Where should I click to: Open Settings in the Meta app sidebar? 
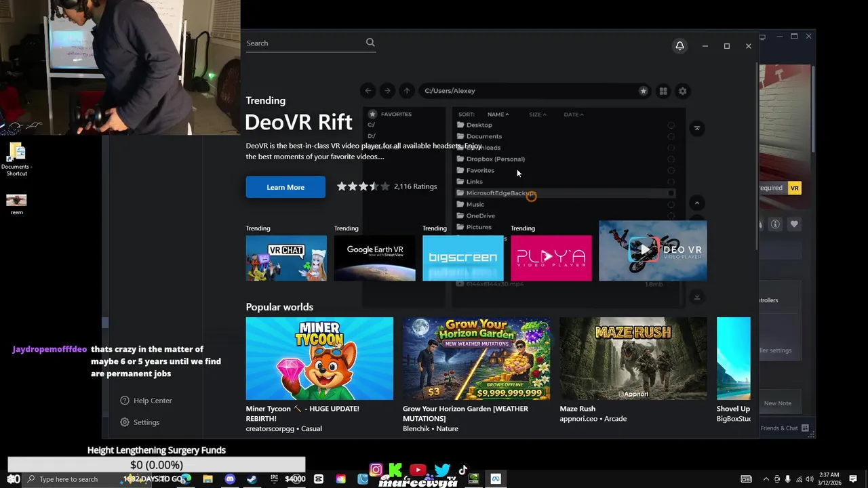[x=146, y=422]
